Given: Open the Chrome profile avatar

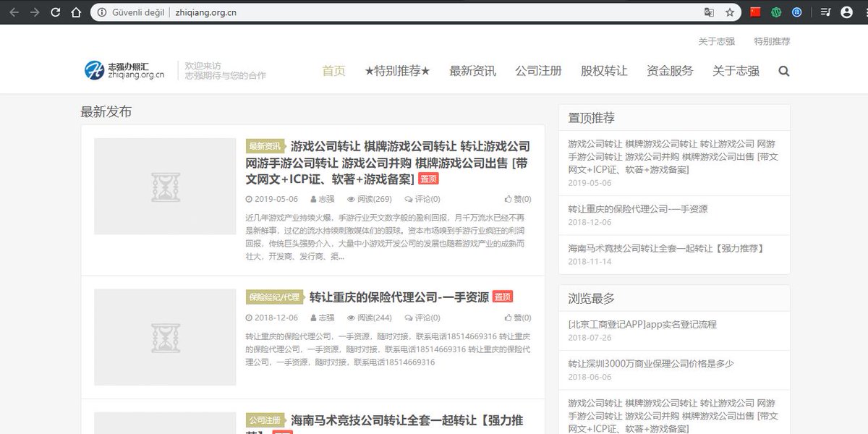Looking at the screenshot, I should coord(846,12).
